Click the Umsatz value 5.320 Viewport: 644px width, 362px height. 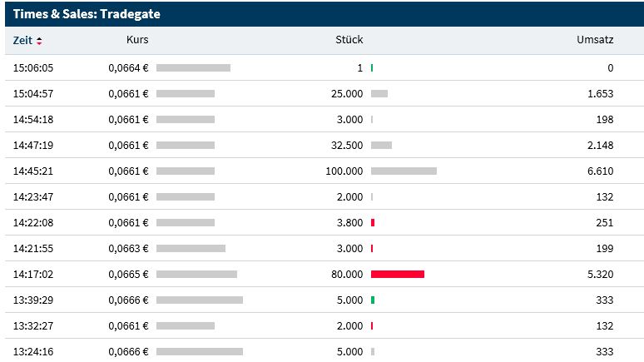600,274
